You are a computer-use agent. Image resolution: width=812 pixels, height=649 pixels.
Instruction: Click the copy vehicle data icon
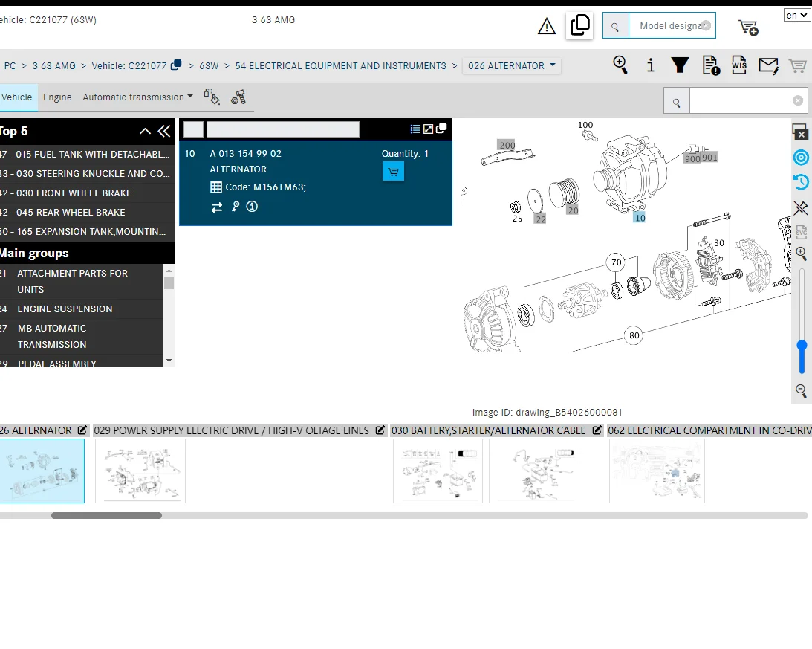coord(579,25)
